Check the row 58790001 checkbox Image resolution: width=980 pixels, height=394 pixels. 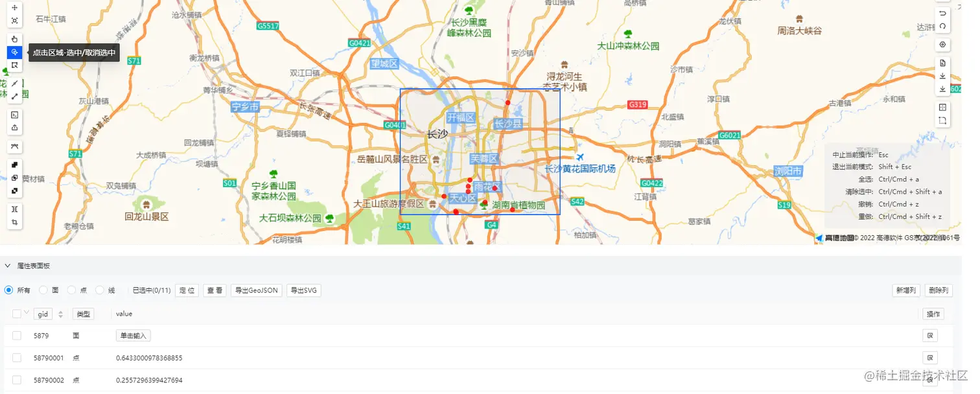pyautogui.click(x=17, y=358)
